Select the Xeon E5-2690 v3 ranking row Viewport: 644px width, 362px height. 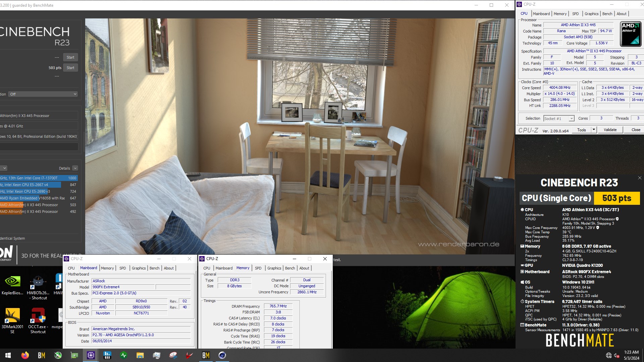[39, 191]
